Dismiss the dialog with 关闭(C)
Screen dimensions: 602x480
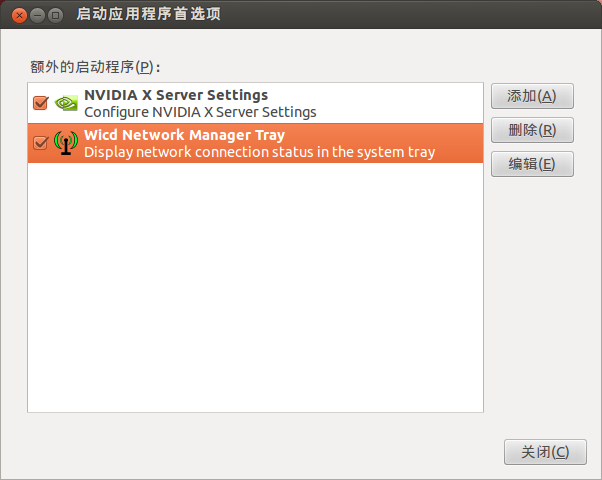click(x=545, y=452)
